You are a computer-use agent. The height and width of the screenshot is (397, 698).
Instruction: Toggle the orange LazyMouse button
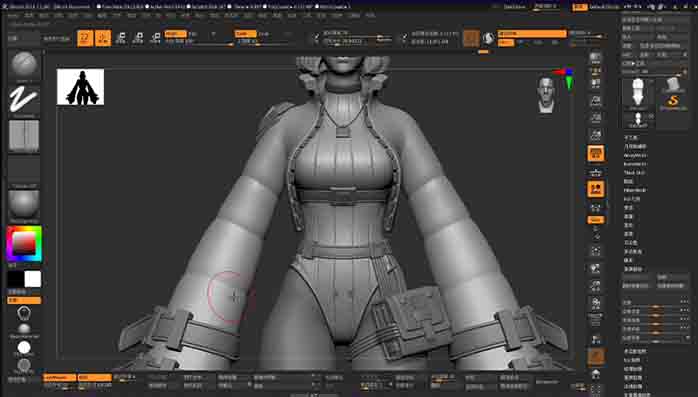click(60, 377)
